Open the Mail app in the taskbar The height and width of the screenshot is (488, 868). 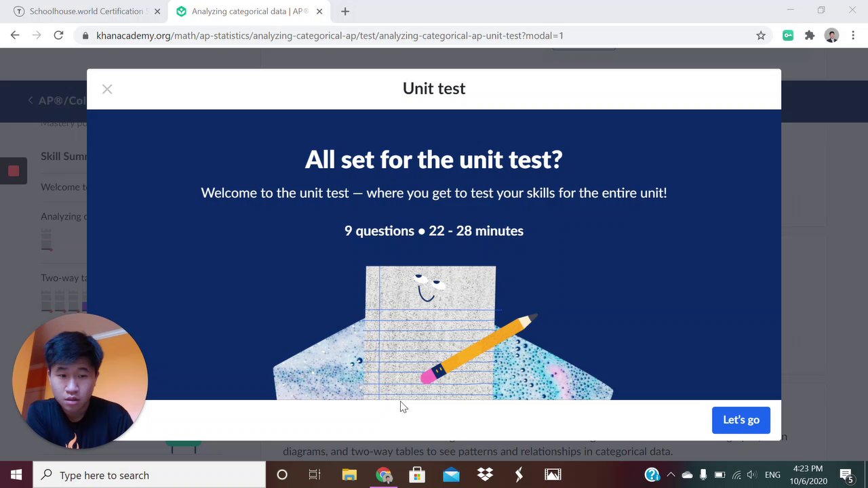coord(451,475)
